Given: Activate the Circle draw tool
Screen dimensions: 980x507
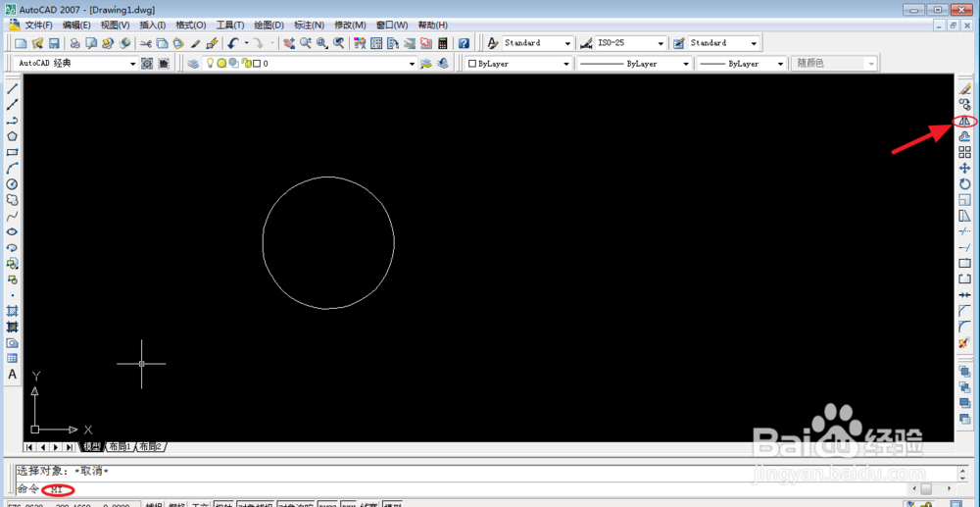Looking at the screenshot, I should coord(12,183).
